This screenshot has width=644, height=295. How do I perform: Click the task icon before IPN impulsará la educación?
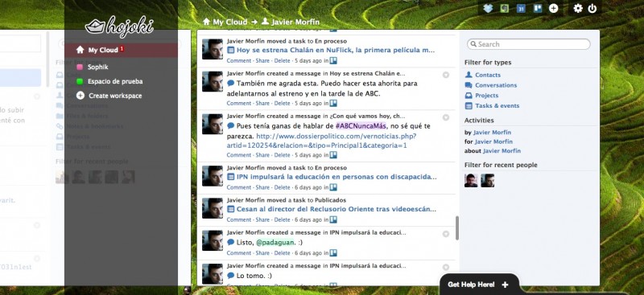click(x=231, y=177)
